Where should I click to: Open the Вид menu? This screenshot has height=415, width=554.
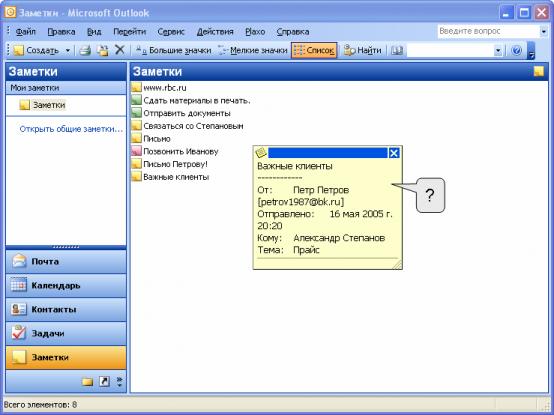(94, 31)
